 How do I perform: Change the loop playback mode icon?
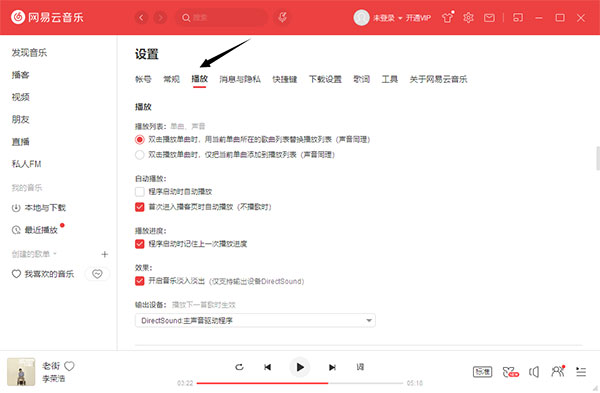pos(240,367)
